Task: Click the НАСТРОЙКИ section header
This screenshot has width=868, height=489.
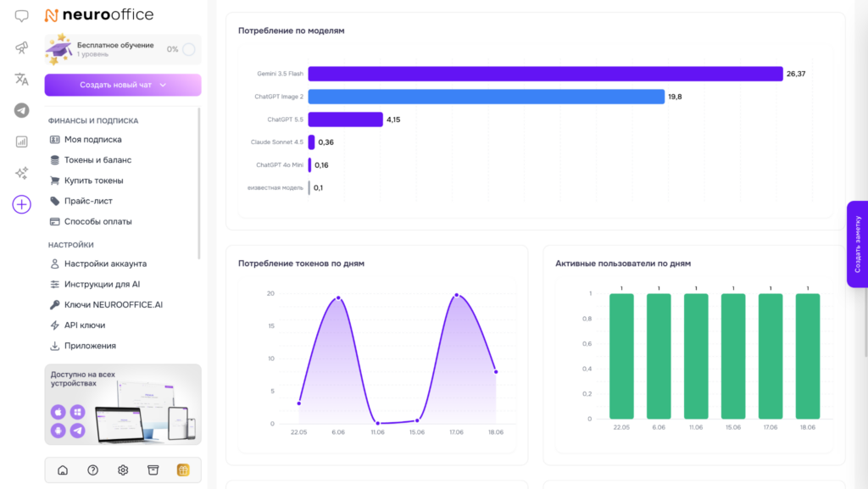Action: [71, 244]
